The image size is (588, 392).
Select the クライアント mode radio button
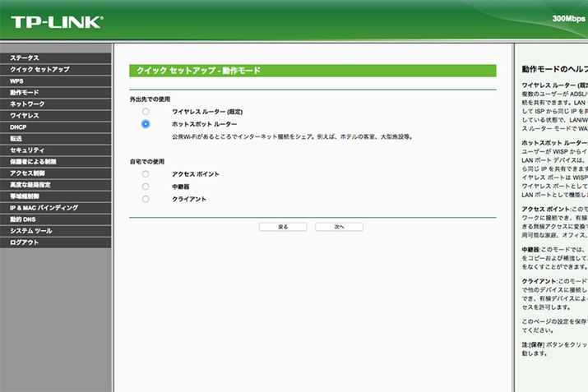(146, 199)
